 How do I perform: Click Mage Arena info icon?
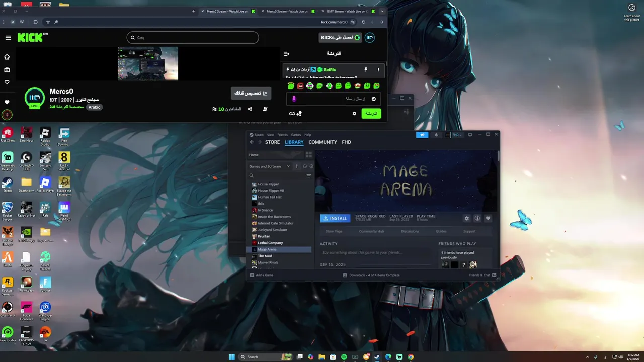coord(477,218)
